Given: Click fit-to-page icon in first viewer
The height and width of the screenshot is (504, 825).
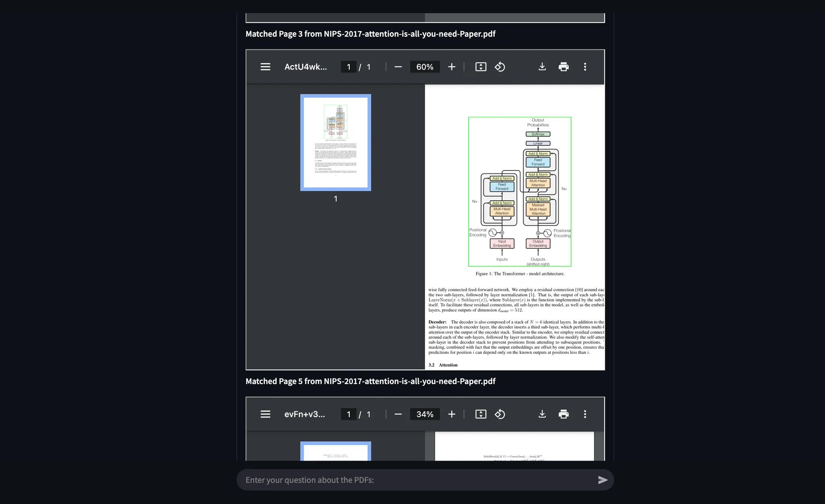Looking at the screenshot, I should tap(481, 67).
